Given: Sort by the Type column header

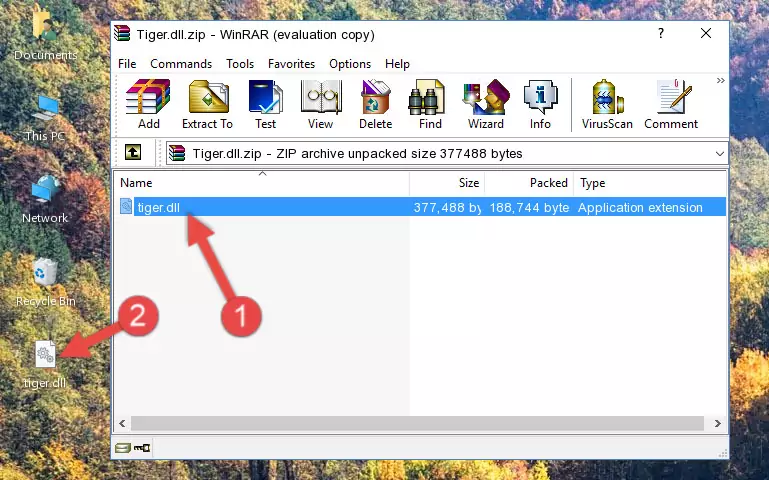Looking at the screenshot, I should (649, 183).
